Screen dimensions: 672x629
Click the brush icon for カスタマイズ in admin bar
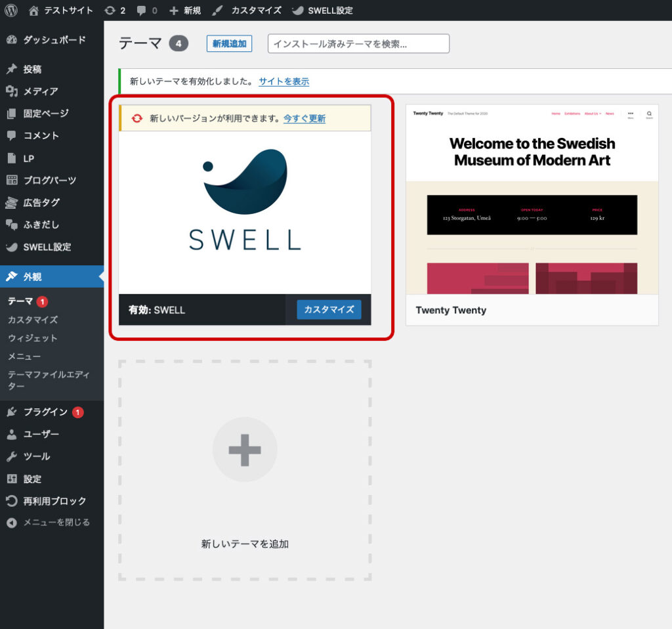(x=217, y=11)
